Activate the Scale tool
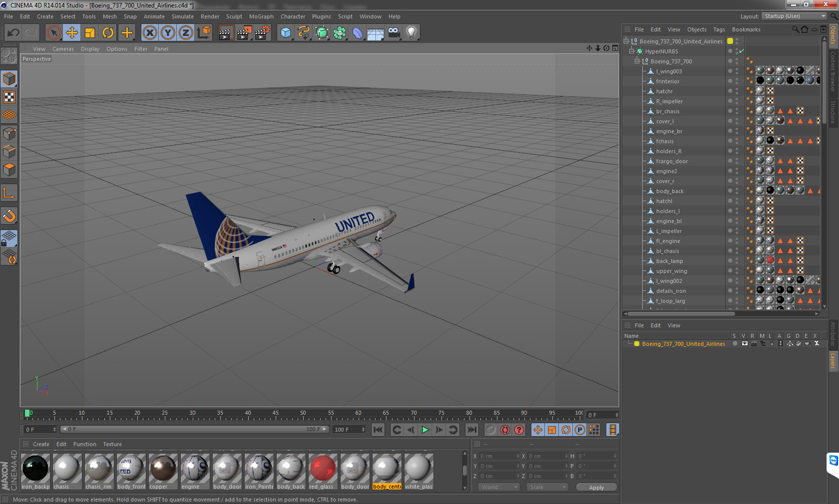 90,33
